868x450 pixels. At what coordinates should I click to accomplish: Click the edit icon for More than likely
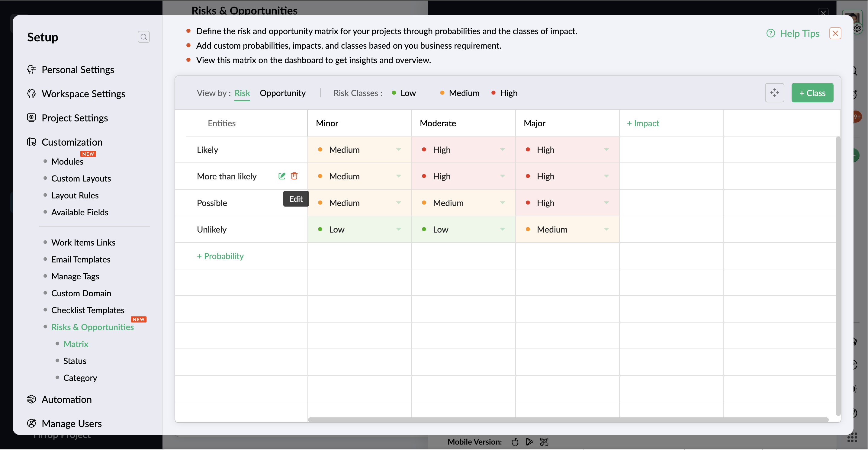(x=282, y=176)
